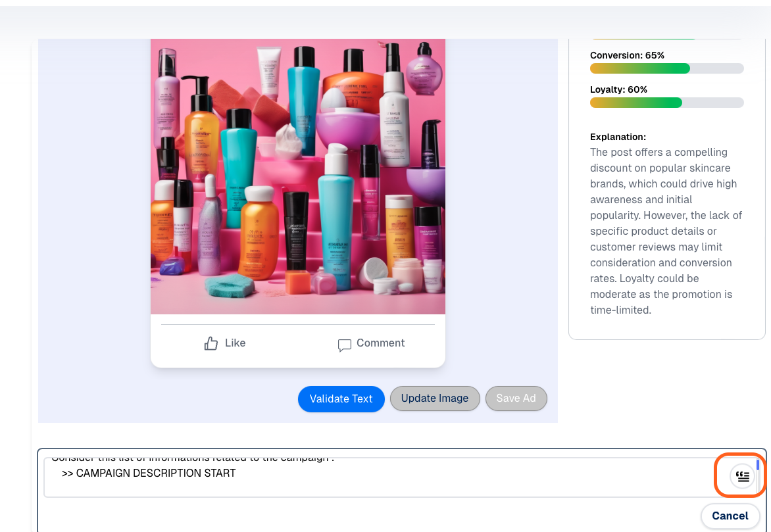Click the quote-text icon in the prompt box
Screen dimensions: 771x532
[743, 476]
